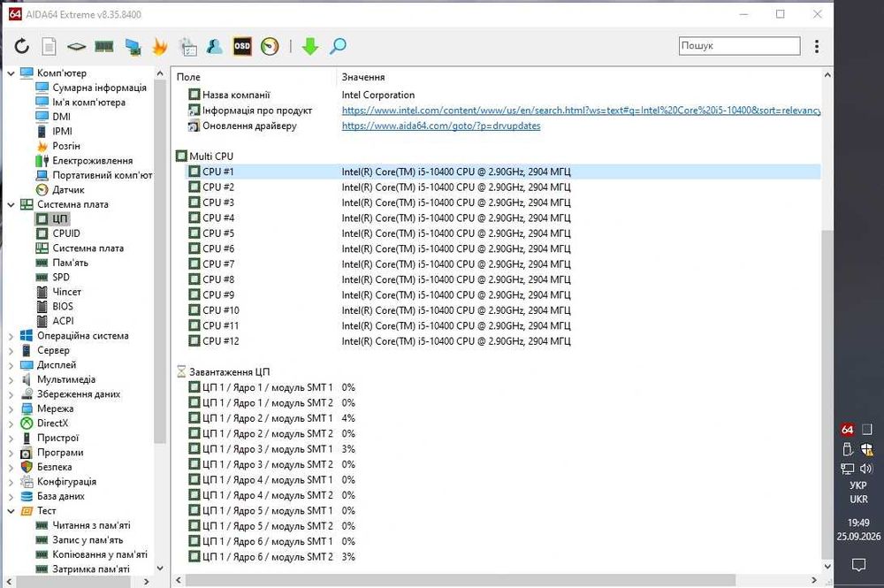Click the Значення column header
Image resolution: width=884 pixels, height=588 pixels.
(x=363, y=77)
